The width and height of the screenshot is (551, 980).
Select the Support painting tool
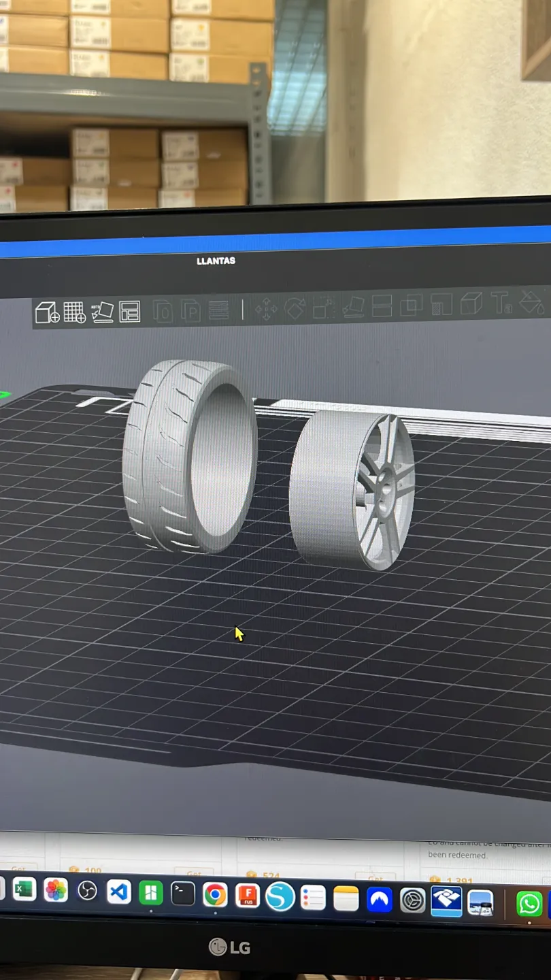tap(441, 304)
